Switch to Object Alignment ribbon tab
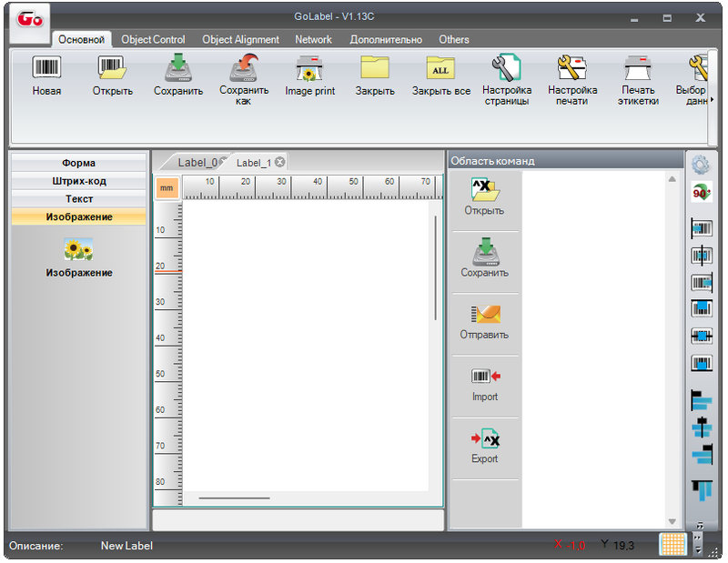Image resolution: width=728 pixels, height=563 pixels. pos(240,39)
